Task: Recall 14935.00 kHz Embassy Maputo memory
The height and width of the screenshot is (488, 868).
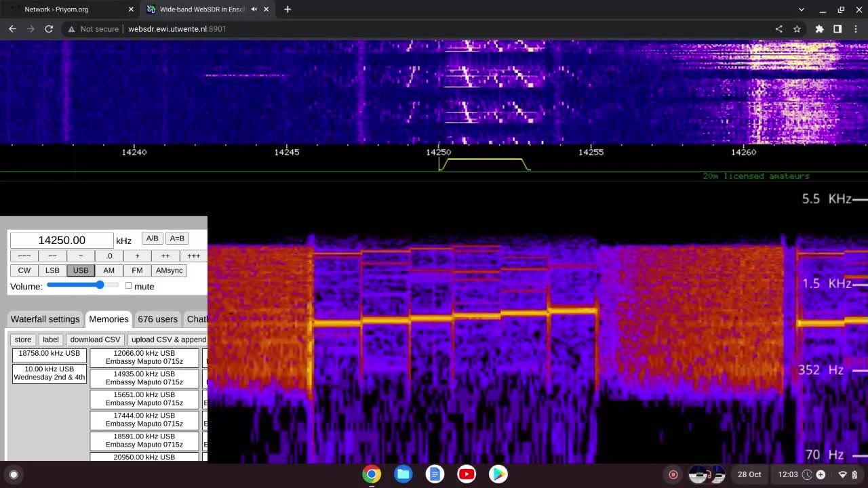Action: [x=144, y=378]
